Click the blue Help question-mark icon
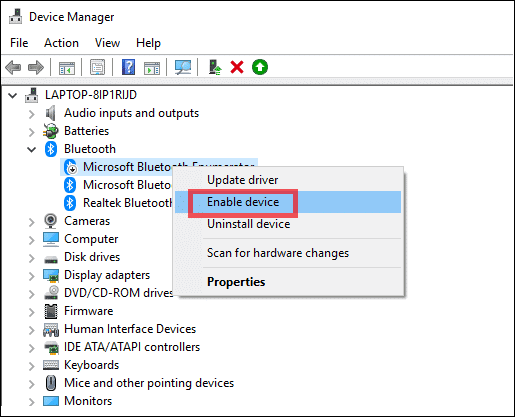Viewport: 515px width, 417px height. (x=128, y=67)
